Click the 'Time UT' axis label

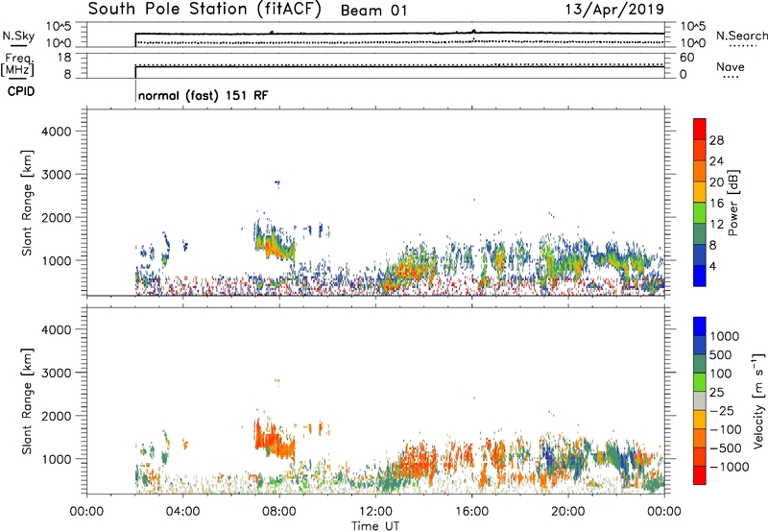pyautogui.click(x=375, y=526)
